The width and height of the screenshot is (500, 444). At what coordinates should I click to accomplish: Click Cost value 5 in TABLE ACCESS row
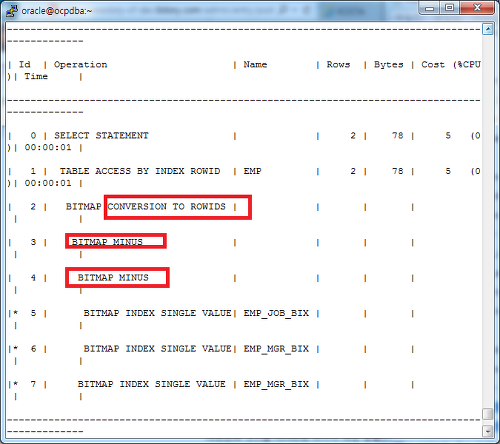(x=448, y=171)
